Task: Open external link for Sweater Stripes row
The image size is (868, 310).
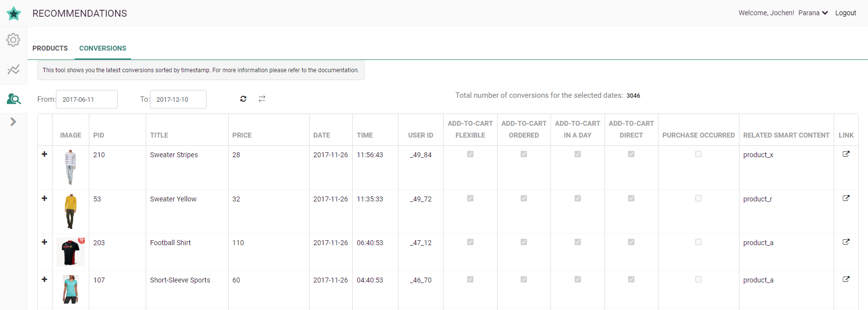Action: (846, 154)
